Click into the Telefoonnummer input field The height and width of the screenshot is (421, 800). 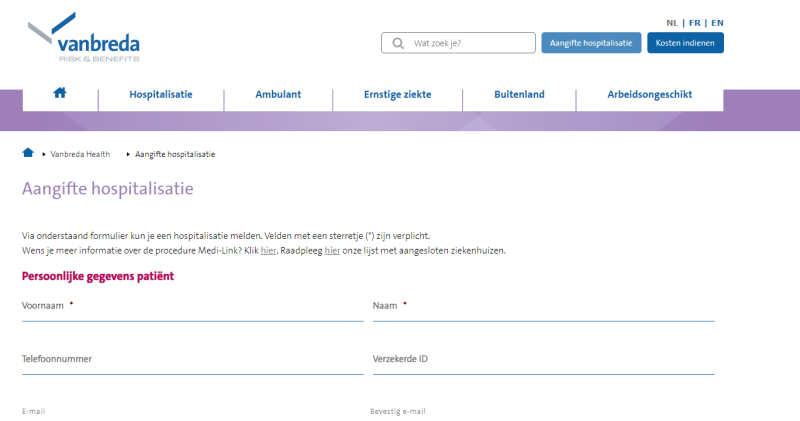click(193, 364)
